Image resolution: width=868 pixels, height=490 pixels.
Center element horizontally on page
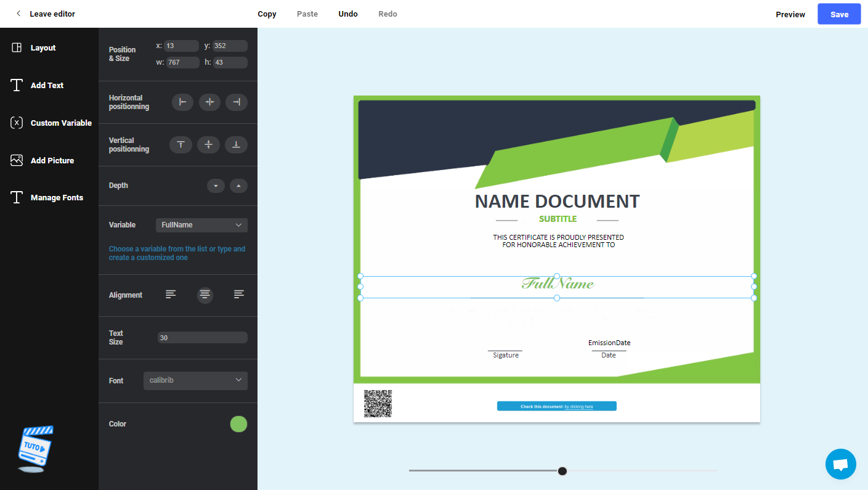[209, 102]
